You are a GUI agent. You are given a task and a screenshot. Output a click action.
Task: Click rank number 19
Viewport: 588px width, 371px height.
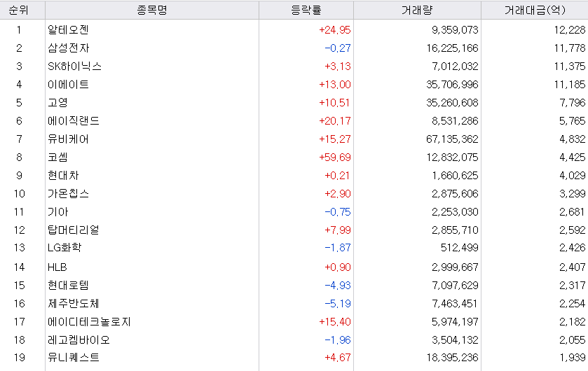click(20, 358)
